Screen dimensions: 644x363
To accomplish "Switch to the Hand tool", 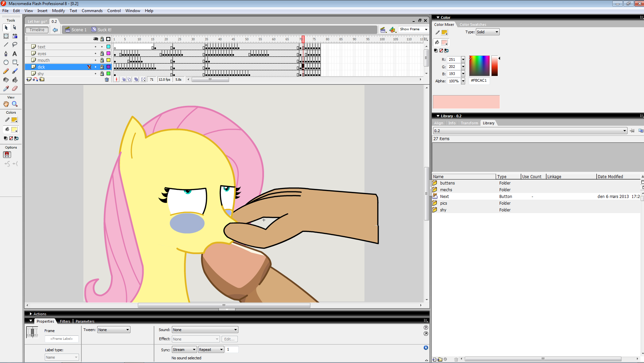I will [x=6, y=104].
